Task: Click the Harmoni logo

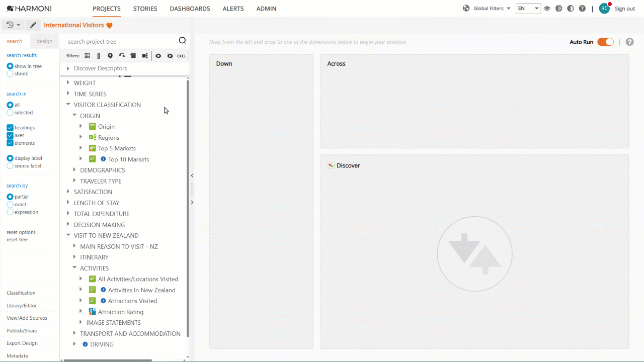Action: point(29,9)
